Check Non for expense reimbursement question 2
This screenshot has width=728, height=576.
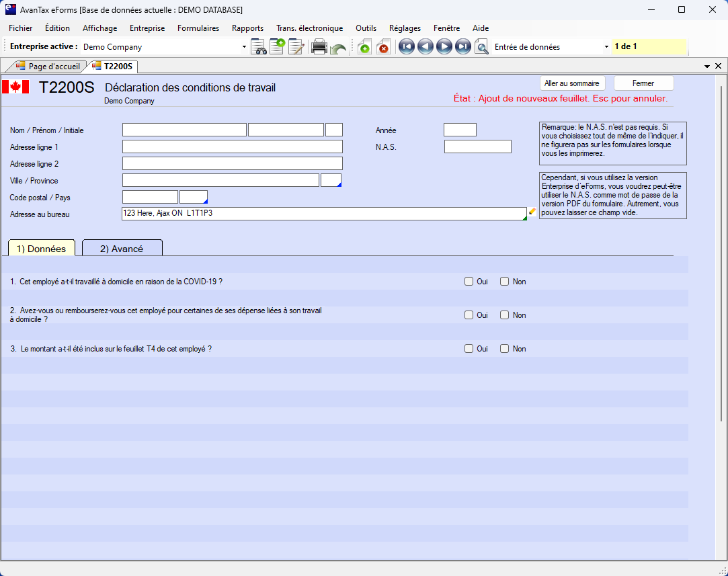tap(505, 315)
